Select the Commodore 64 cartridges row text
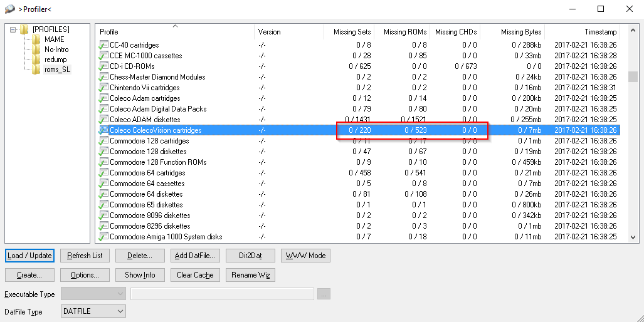The height and width of the screenshot is (322, 644). [x=147, y=173]
